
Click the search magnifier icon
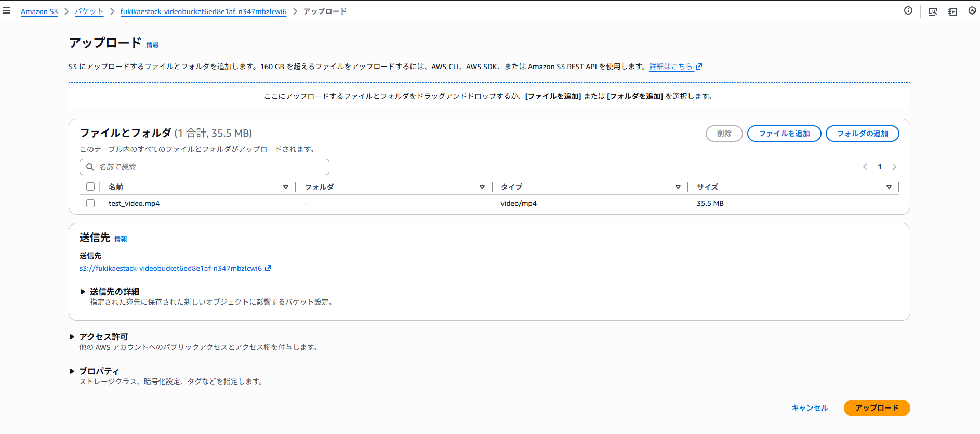[90, 167]
